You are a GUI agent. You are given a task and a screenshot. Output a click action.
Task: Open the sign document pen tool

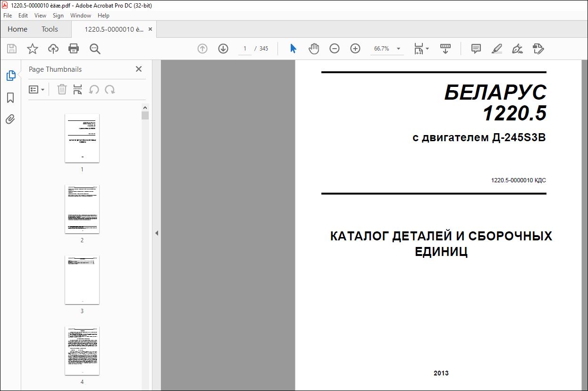point(518,49)
